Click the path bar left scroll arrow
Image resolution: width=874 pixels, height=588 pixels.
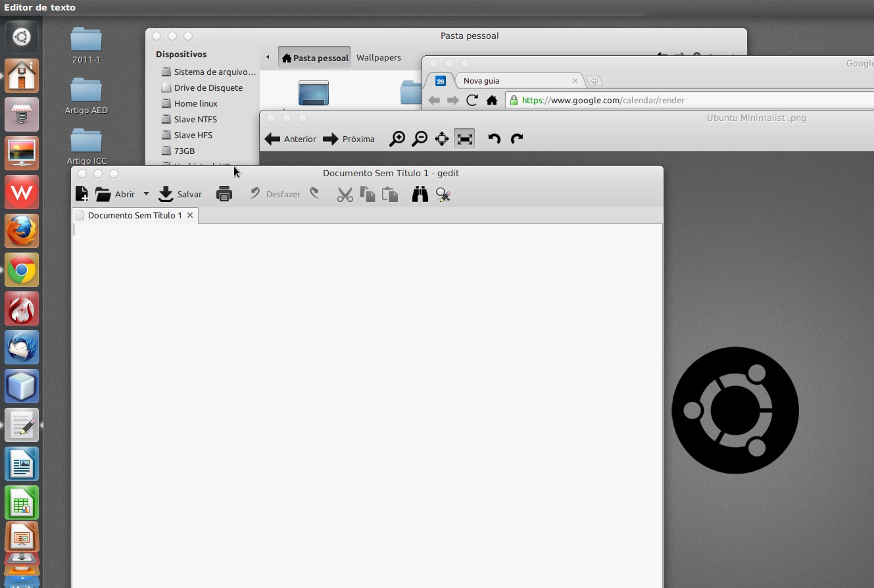tap(268, 58)
